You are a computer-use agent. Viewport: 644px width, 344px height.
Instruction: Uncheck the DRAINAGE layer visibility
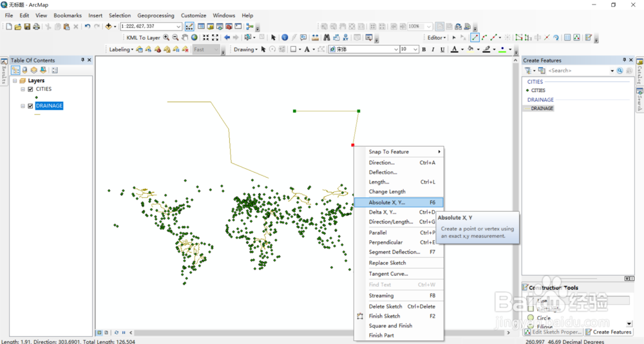pyautogui.click(x=30, y=106)
